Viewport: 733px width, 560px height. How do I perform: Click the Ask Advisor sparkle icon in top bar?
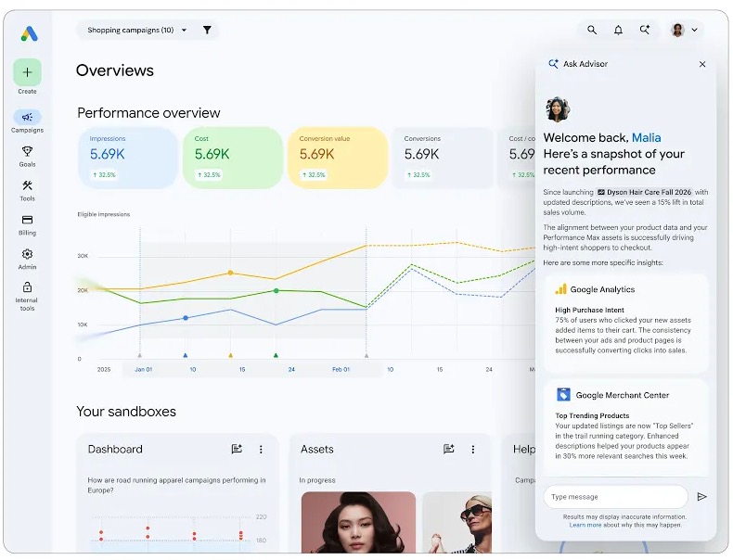tap(645, 30)
